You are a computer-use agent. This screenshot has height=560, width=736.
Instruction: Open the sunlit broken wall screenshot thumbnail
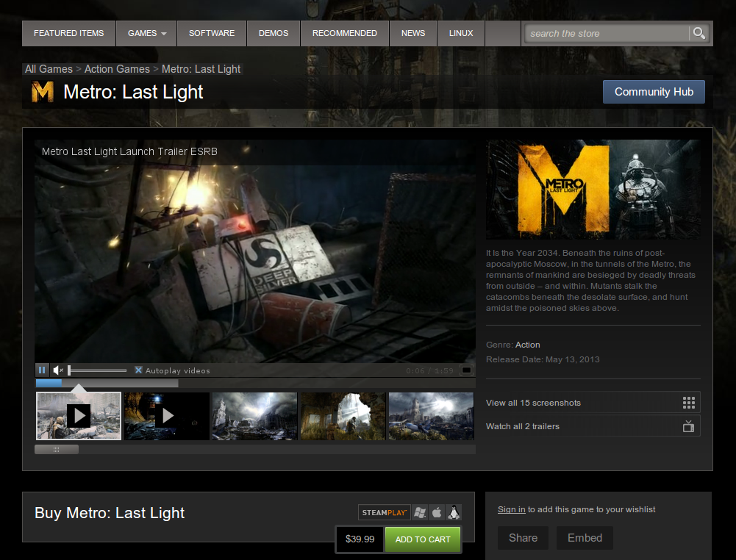(343, 416)
